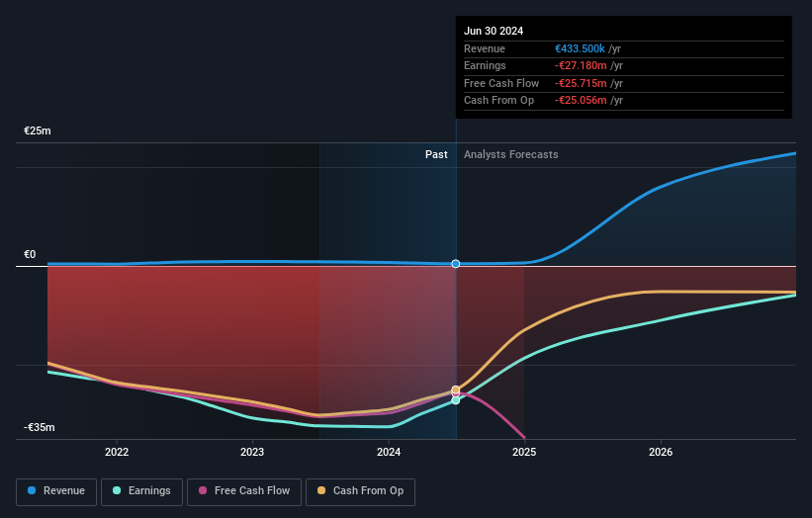812x518 pixels.
Task: Click the orange Cash From Op legend dot
Action: point(321,490)
